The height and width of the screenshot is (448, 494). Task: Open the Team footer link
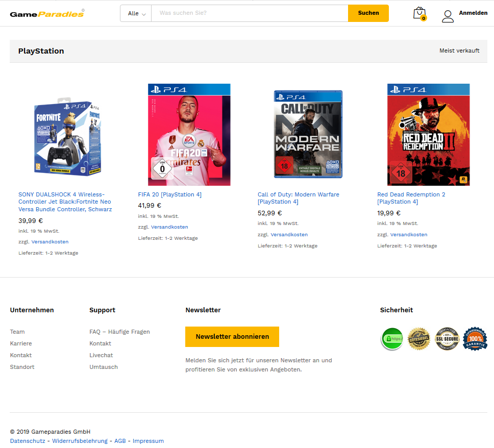click(17, 332)
